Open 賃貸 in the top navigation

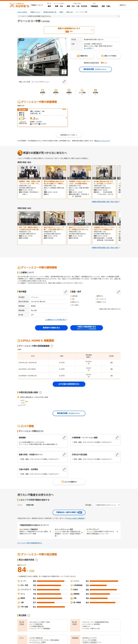pos(49,6)
